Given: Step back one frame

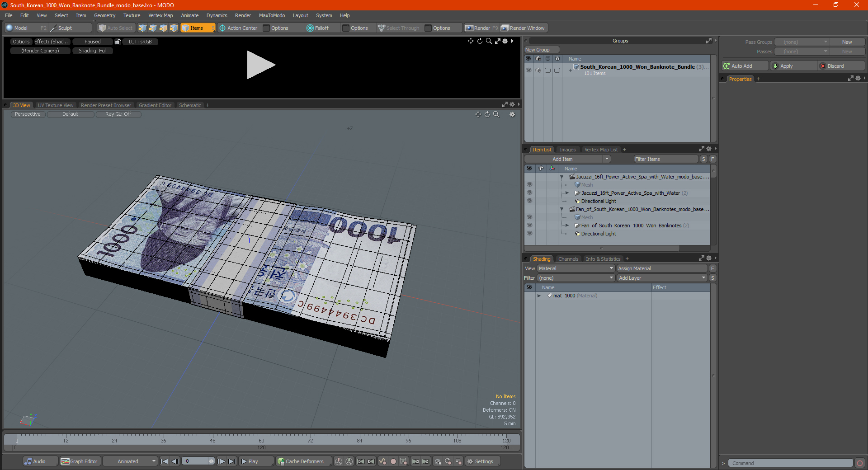Looking at the screenshot, I should click(x=175, y=461).
